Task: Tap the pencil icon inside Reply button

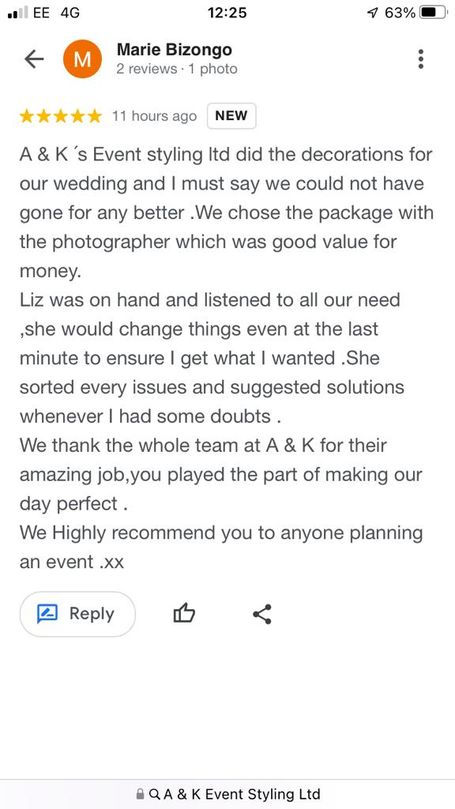Action: pyautogui.click(x=47, y=614)
